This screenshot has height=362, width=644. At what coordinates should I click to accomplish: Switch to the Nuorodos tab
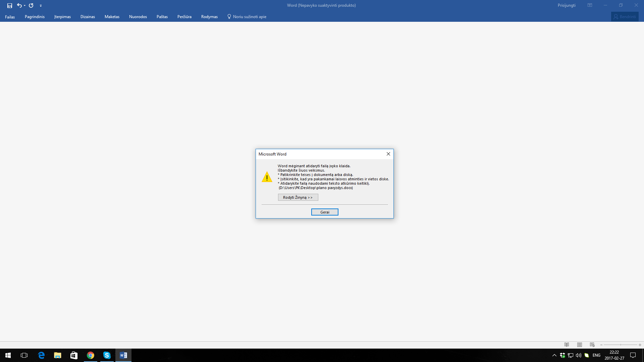click(138, 17)
